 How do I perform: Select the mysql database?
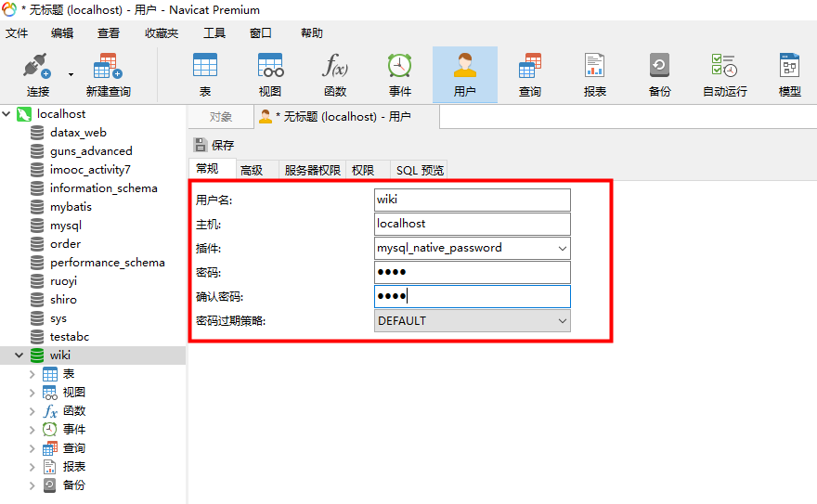point(66,226)
